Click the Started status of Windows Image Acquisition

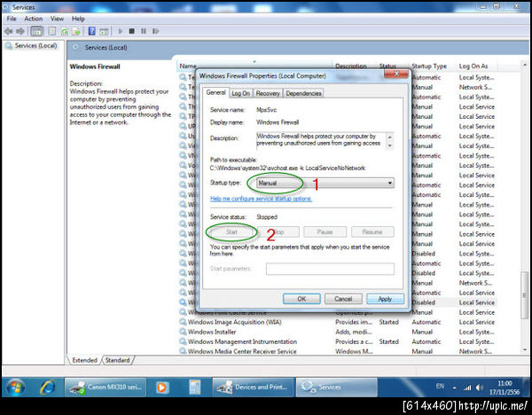click(x=389, y=322)
